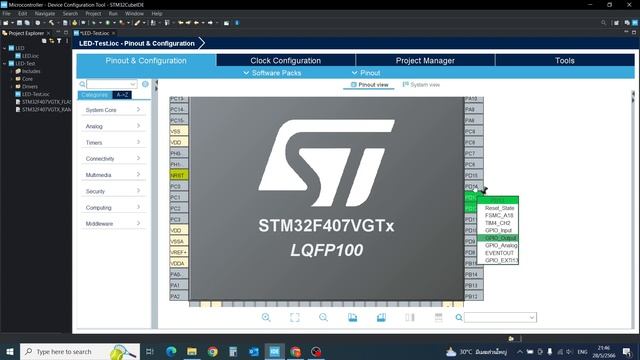The image size is (640, 360).
Task: Choose GPIO_Output in the pin context menu
Action: click(498, 238)
